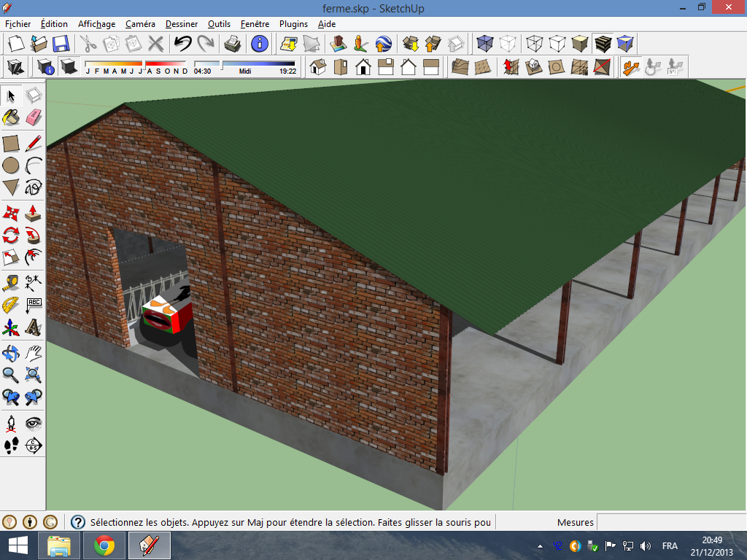Activate the Orbit camera tool

pyautogui.click(x=11, y=354)
